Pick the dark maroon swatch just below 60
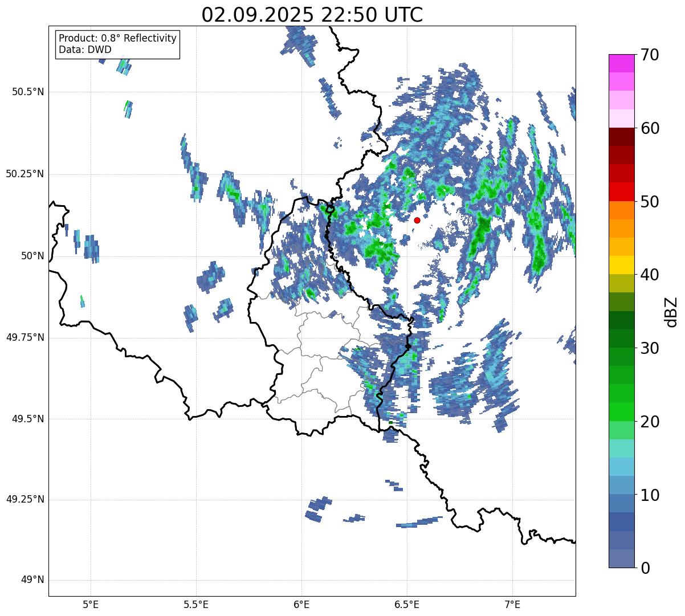 pyautogui.click(x=622, y=137)
